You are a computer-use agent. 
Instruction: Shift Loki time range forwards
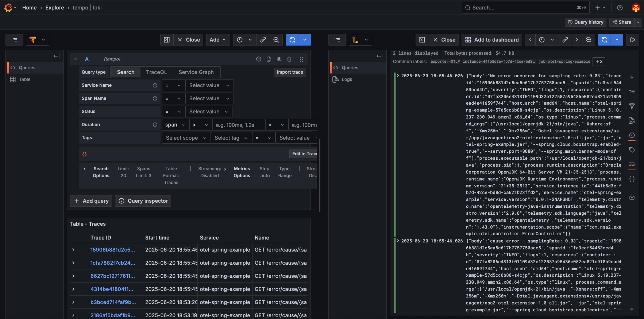click(577, 40)
